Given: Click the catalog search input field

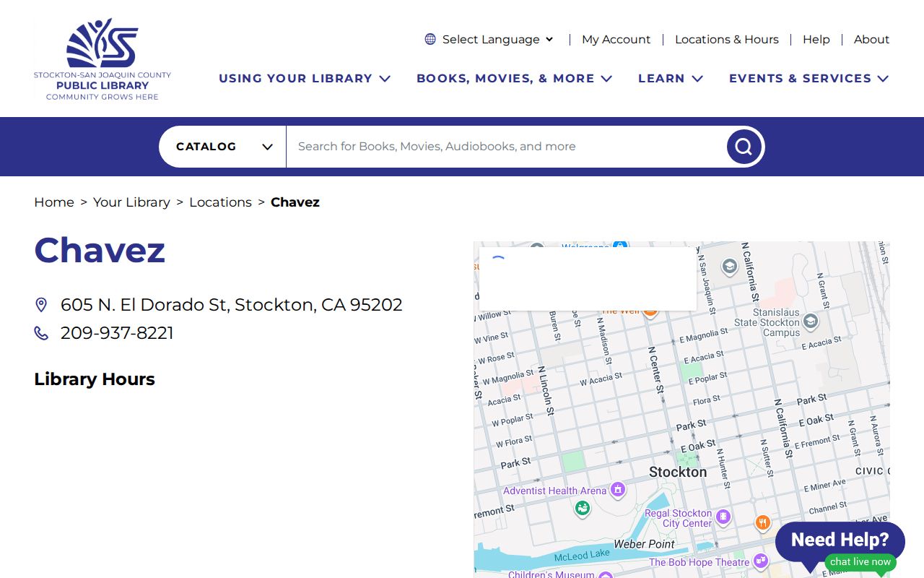Looking at the screenshot, I should click(x=505, y=147).
